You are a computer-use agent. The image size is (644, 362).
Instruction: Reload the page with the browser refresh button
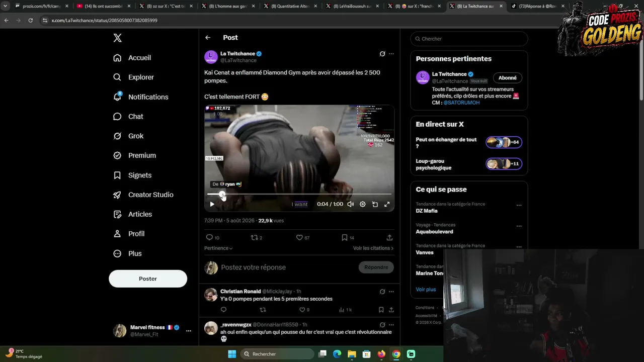click(x=30, y=20)
